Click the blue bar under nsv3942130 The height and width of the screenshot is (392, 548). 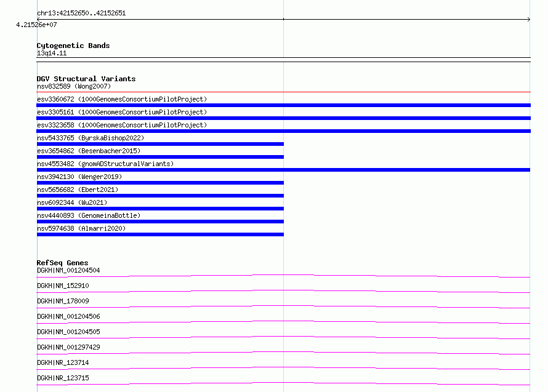[160, 183]
